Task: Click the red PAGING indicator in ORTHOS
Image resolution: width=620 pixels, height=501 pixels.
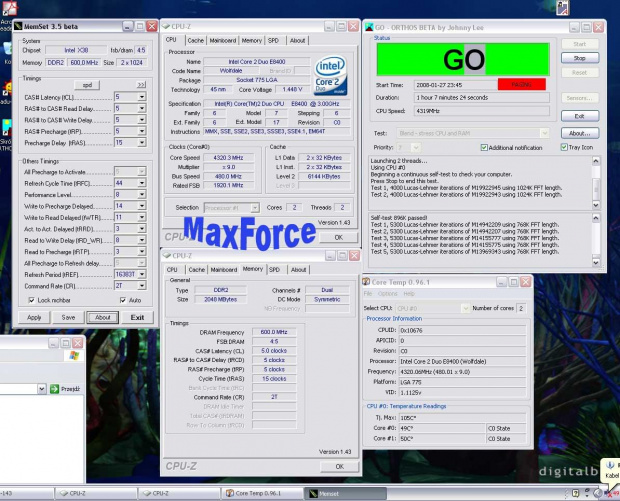Action: 522,85
